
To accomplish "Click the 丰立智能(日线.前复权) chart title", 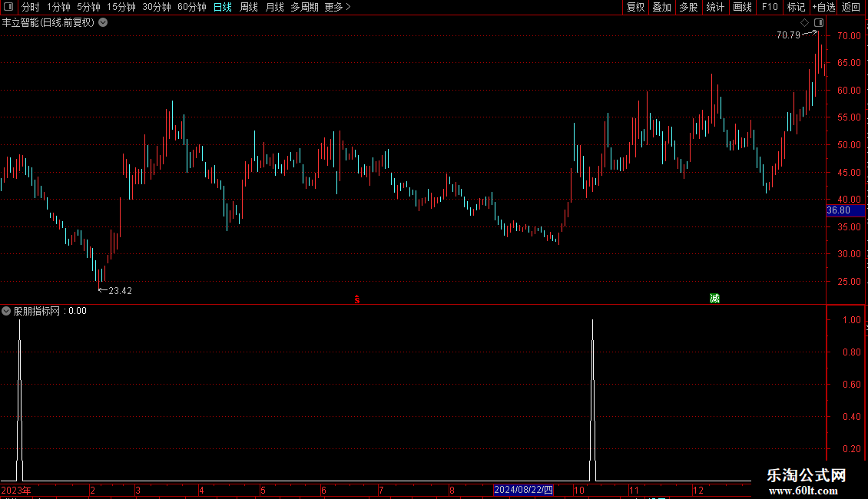I will (x=48, y=23).
